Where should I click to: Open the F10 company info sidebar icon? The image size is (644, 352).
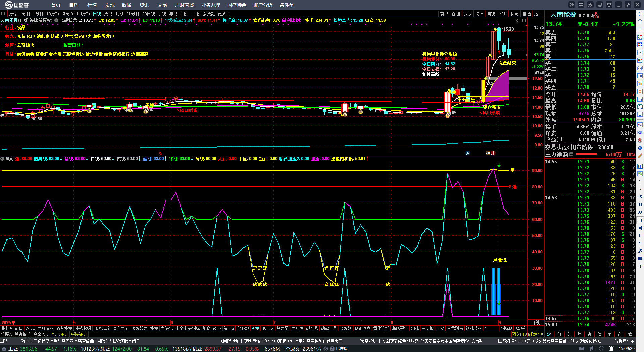[x=640, y=76]
